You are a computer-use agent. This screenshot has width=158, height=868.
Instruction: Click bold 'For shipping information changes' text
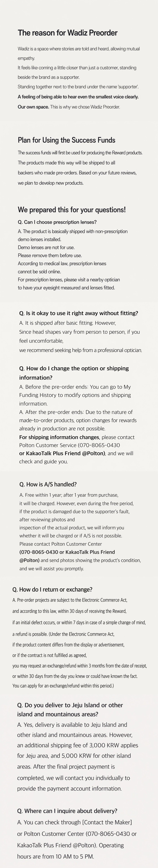pyautogui.click(x=60, y=437)
